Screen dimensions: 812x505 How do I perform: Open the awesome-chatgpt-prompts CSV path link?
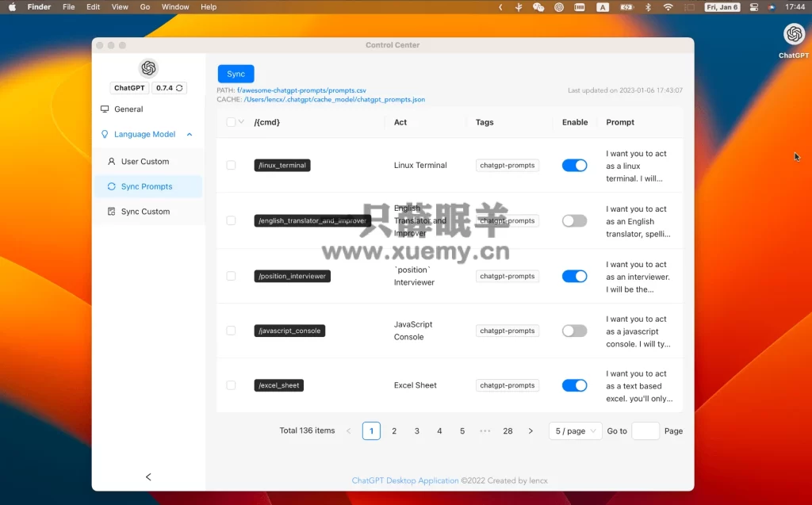tap(301, 90)
